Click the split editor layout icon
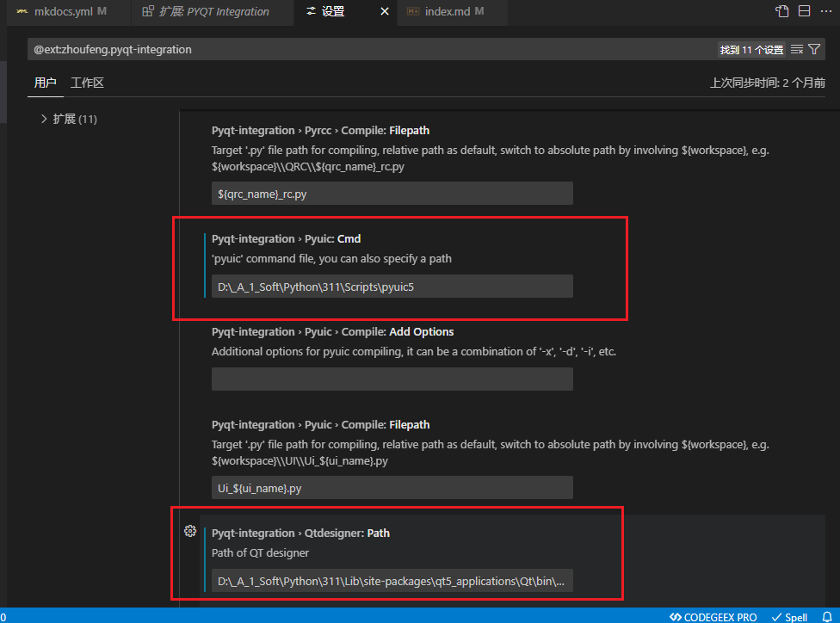 805,11
